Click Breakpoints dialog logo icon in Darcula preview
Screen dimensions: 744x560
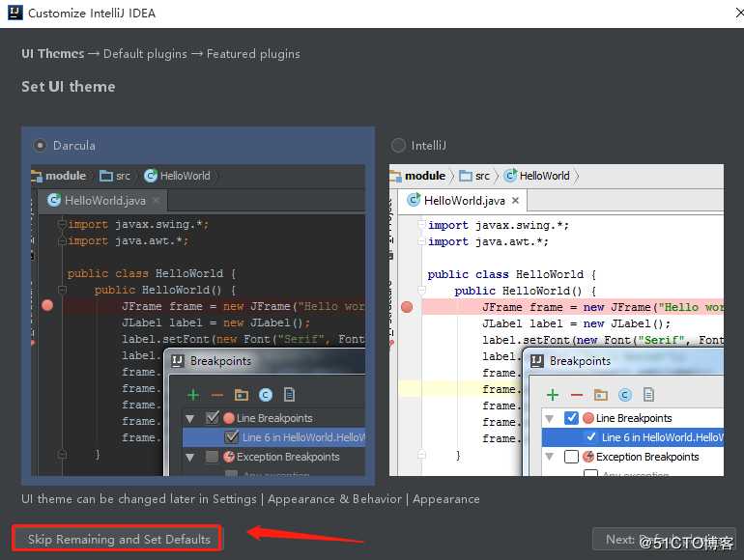177,361
